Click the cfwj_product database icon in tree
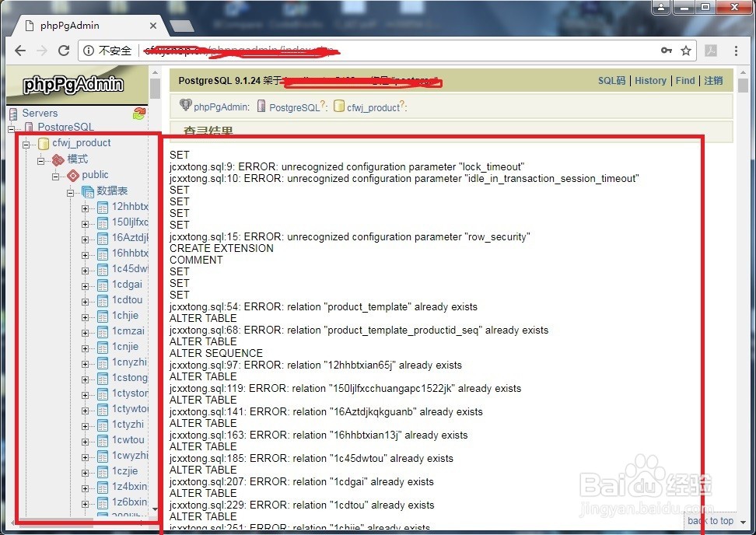This screenshot has width=756, height=535. 44,143
